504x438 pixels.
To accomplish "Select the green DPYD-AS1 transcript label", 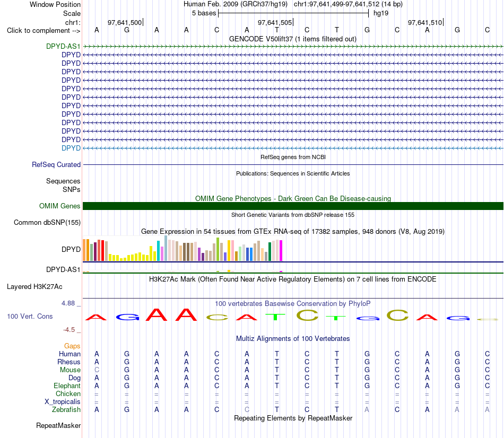I will (63, 46).
